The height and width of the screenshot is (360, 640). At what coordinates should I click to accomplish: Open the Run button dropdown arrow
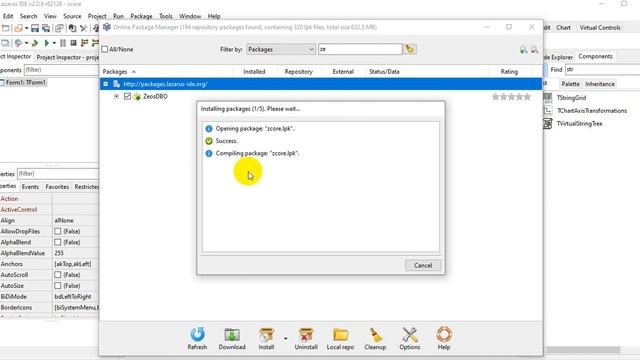(54, 43)
